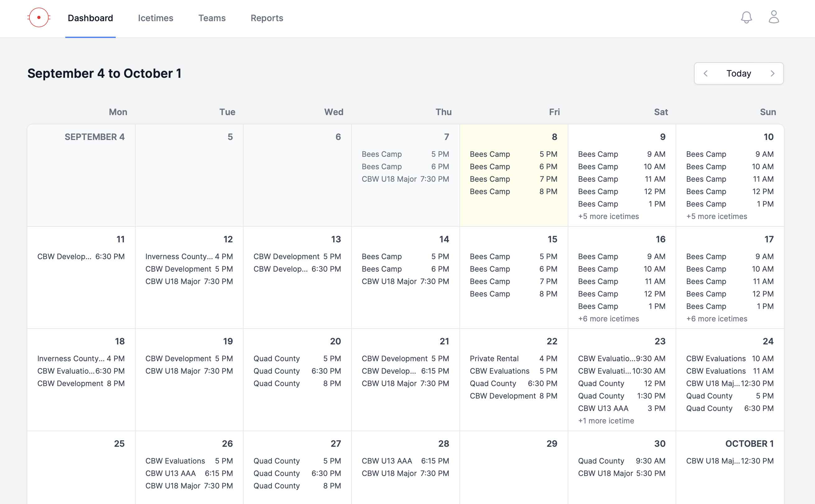The height and width of the screenshot is (504, 815).
Task: Open Bees Camp 12 PM on September 16
Action: coord(622,294)
